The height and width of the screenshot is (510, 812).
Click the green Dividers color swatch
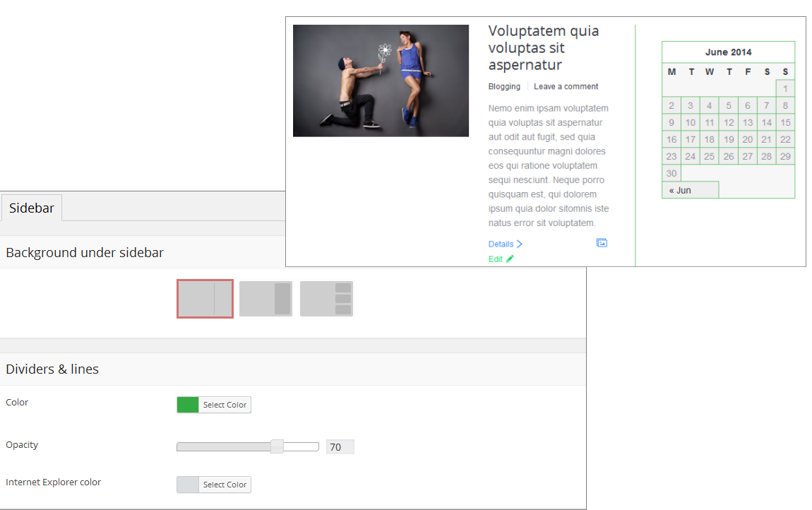pos(188,405)
